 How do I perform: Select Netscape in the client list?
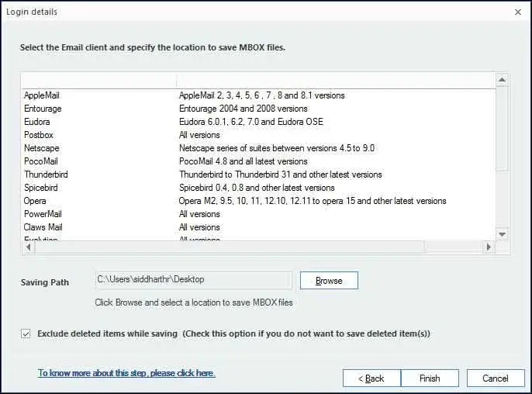tap(42, 148)
